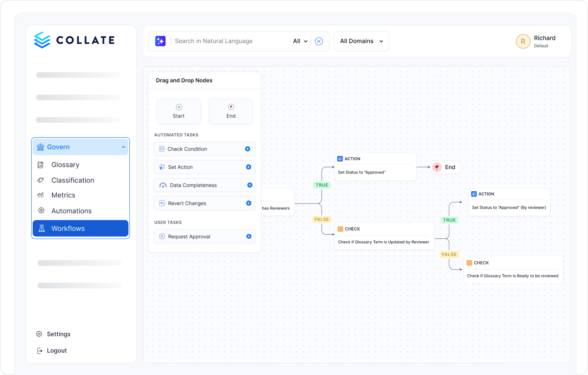
Task: Add Data Completeness with plus icon
Action: click(x=250, y=185)
